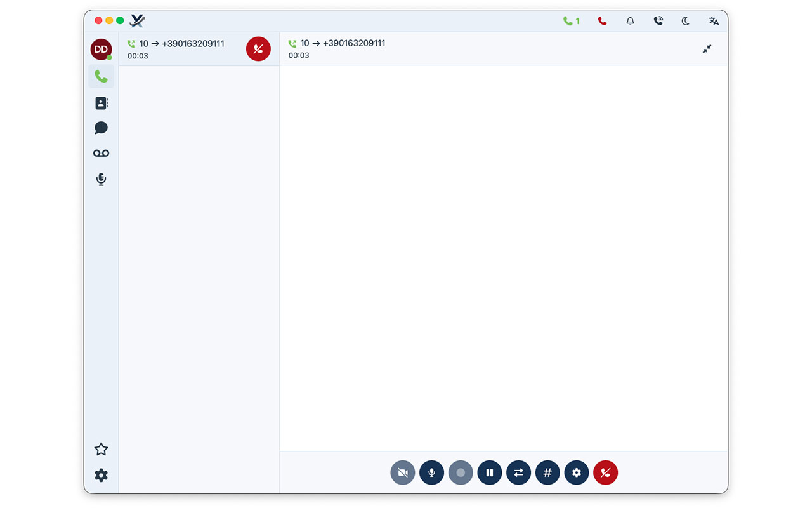Open the Chat messages section

tap(101, 128)
